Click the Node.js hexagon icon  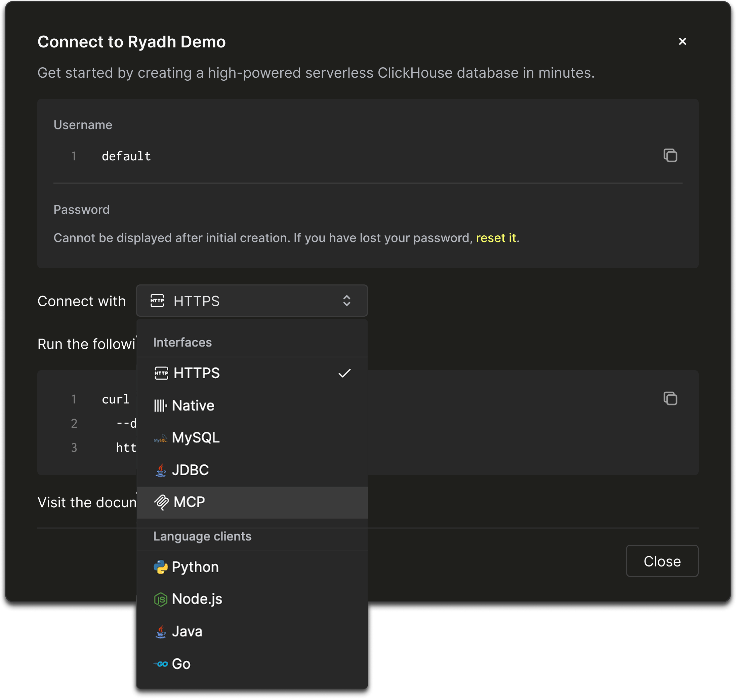pyautogui.click(x=160, y=599)
